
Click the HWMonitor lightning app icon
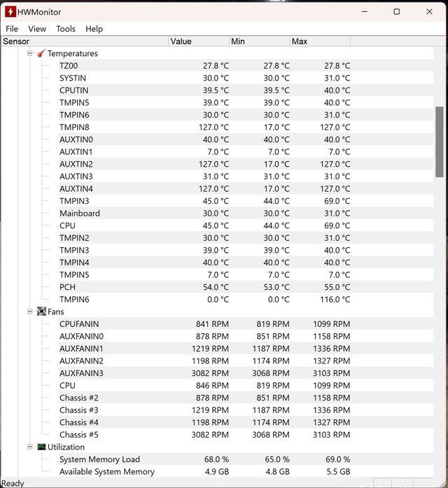point(10,12)
